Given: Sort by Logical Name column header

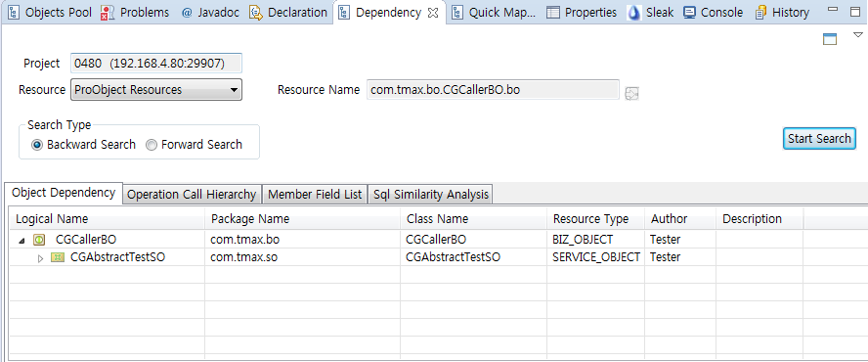Looking at the screenshot, I should coord(108,219).
